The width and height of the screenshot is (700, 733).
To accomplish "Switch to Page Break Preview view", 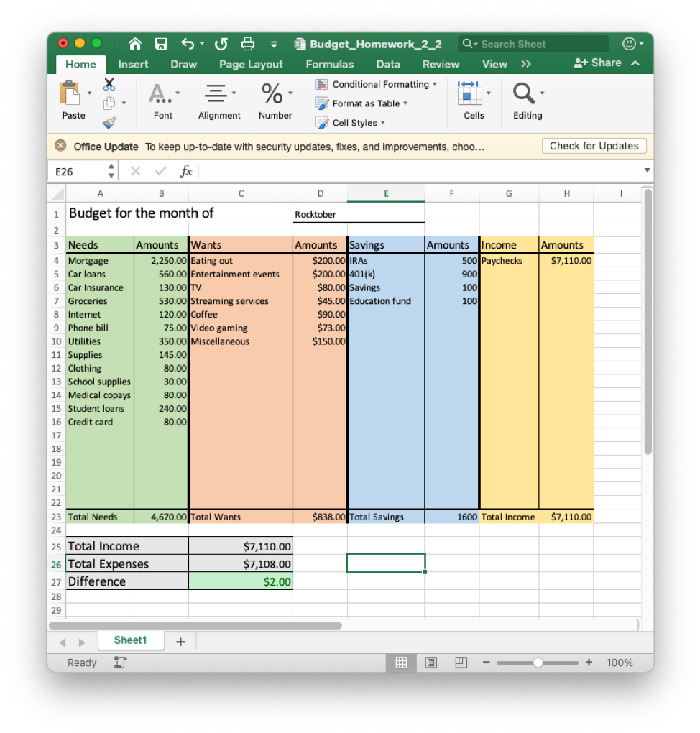I will coord(461,663).
